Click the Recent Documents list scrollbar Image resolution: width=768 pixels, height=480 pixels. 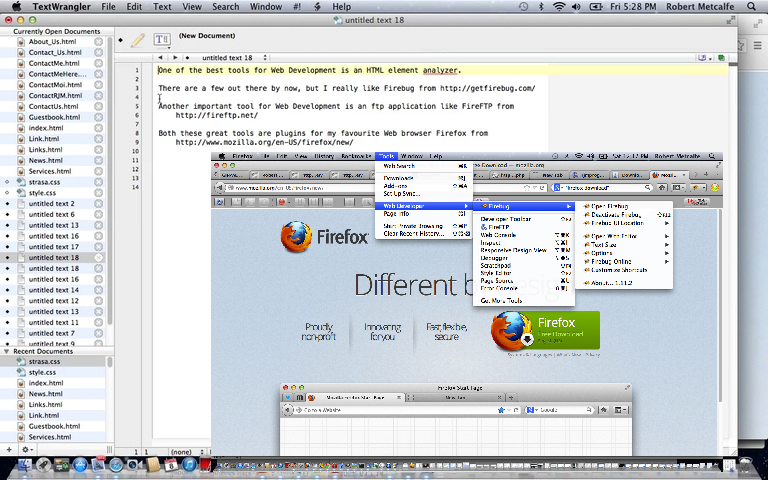[x=110, y=361]
